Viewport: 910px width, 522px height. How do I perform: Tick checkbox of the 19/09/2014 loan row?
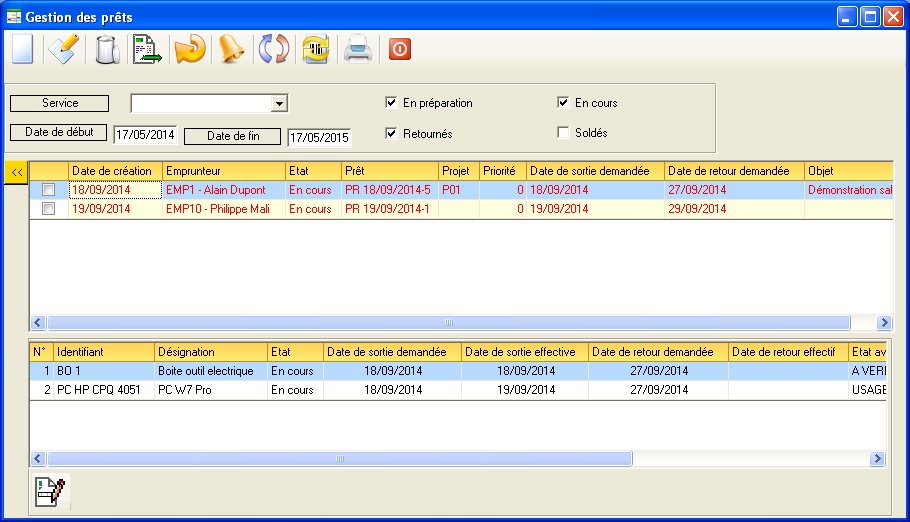pyautogui.click(x=48, y=208)
